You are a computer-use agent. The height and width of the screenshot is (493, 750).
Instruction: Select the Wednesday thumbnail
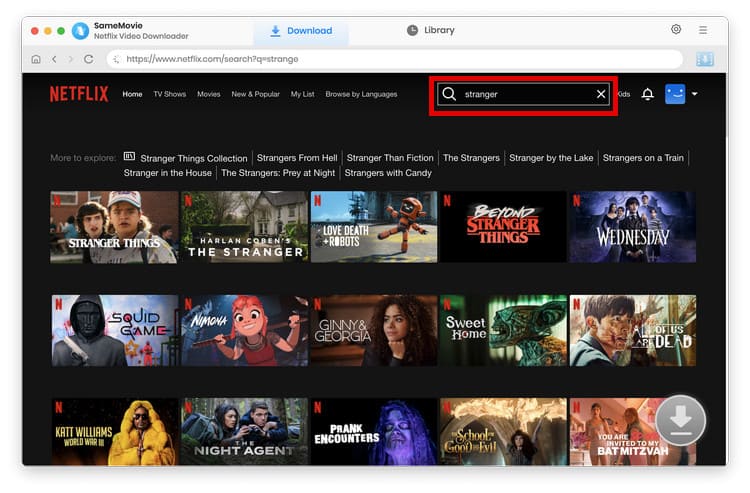pos(632,227)
